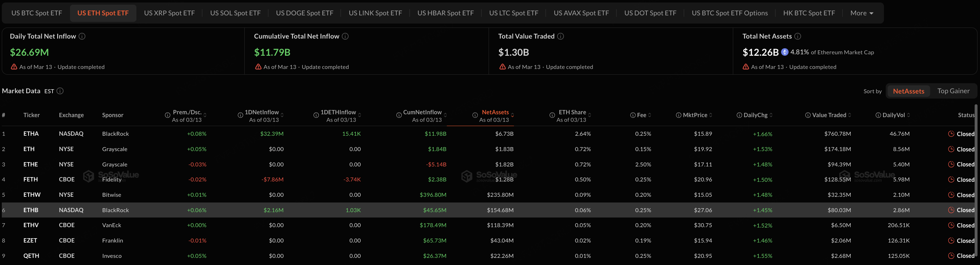Sort table by Value Traded column arrows
The height and width of the screenshot is (265, 980).
[x=850, y=115]
